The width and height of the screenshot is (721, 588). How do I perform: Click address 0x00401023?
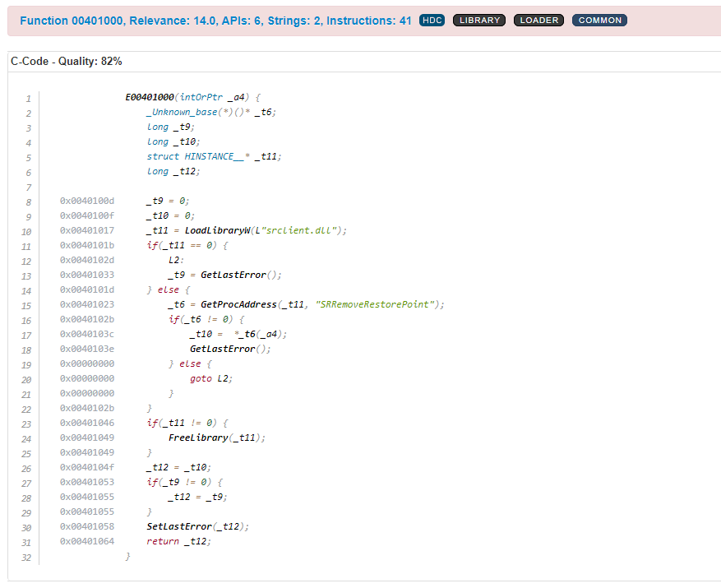tap(87, 304)
